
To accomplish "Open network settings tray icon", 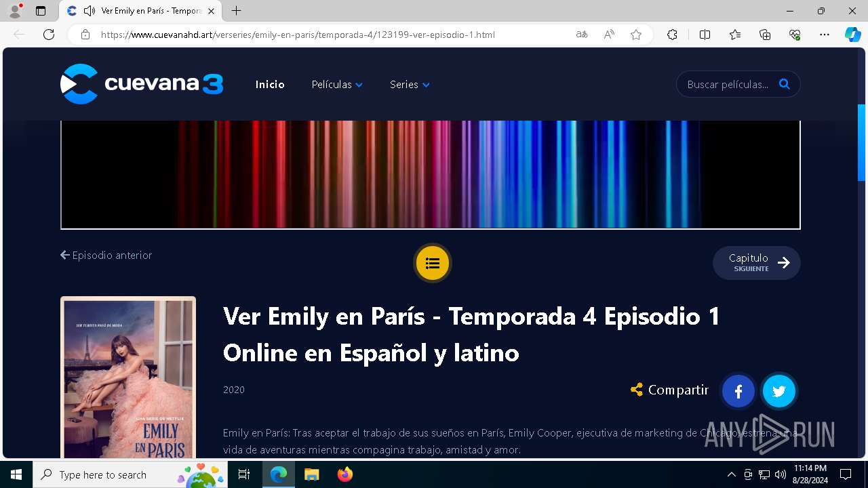I will coord(764,474).
